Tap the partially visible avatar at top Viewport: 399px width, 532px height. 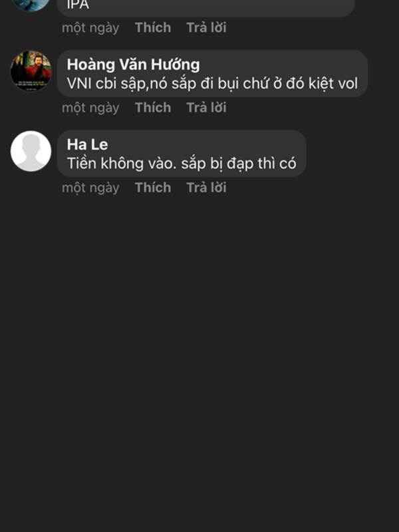(31, 5)
